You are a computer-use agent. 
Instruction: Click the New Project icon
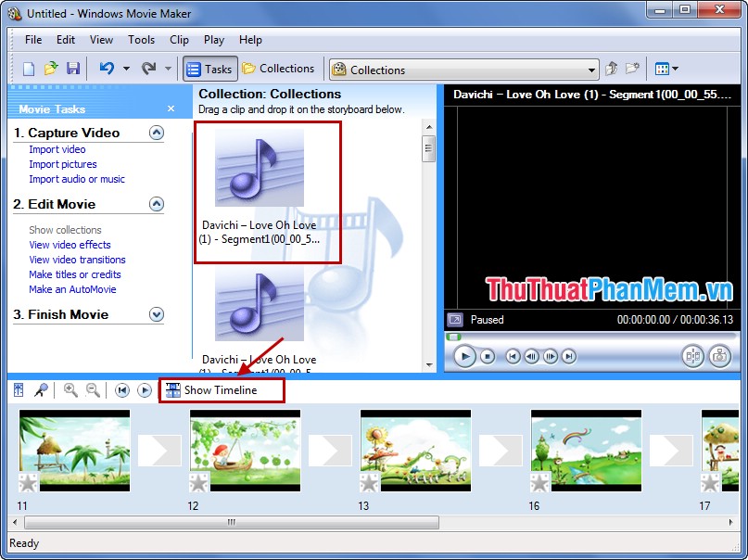[29, 69]
